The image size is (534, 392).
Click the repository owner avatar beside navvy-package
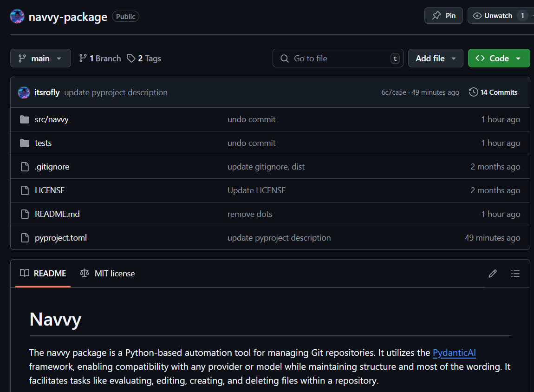(17, 16)
